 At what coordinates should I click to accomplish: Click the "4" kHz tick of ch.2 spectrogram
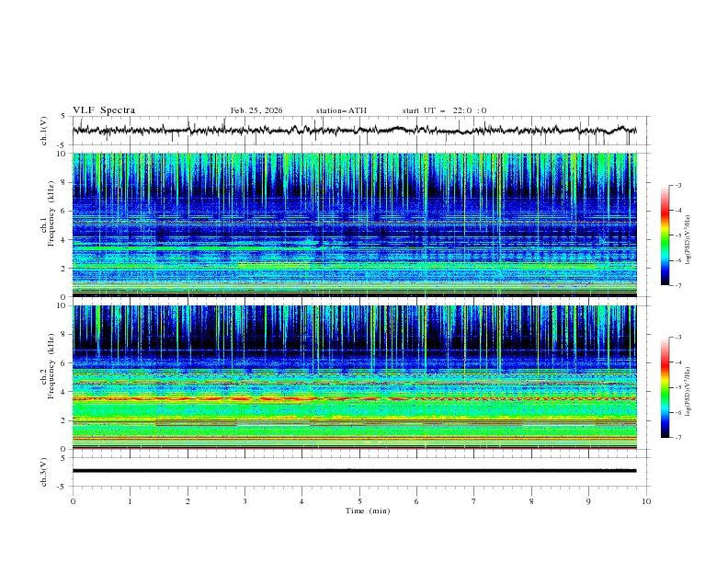65,392
